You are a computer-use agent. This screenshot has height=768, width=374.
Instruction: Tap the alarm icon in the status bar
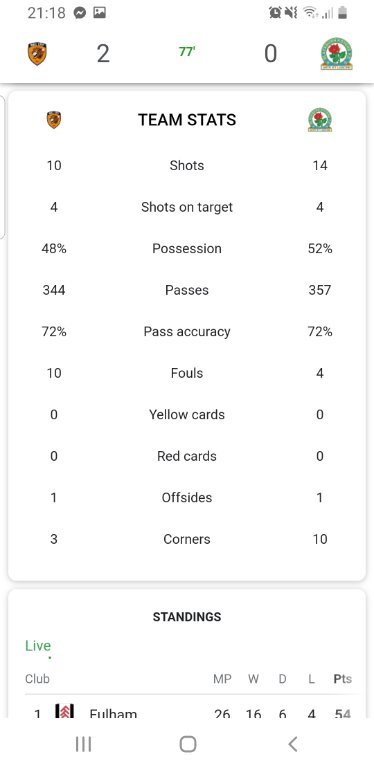click(x=275, y=13)
